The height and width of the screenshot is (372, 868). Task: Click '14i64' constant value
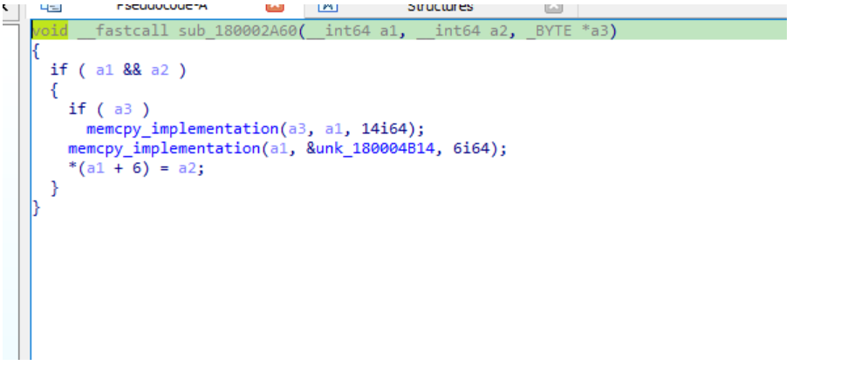point(384,129)
